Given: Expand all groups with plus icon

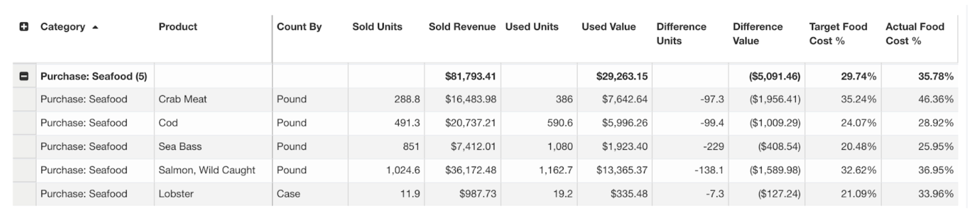Looking at the screenshot, I should (x=24, y=27).
